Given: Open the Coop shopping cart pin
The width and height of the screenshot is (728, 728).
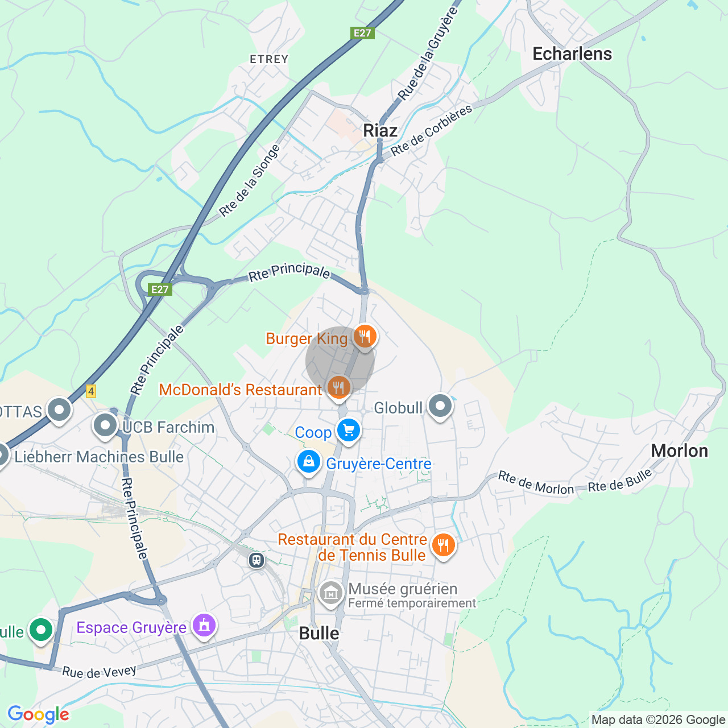Looking at the screenshot, I should click(349, 431).
